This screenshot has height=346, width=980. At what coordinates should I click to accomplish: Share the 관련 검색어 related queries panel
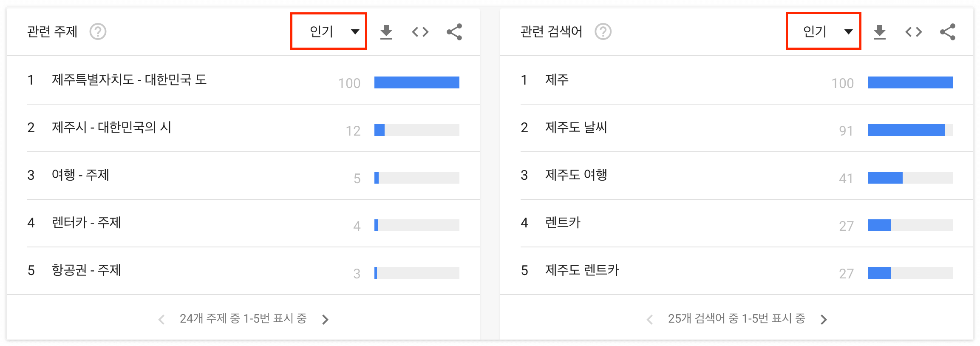point(947,31)
